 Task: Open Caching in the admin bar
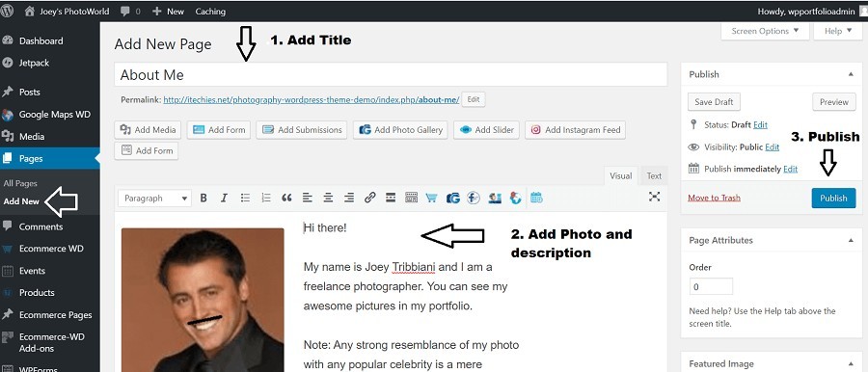[x=210, y=11]
